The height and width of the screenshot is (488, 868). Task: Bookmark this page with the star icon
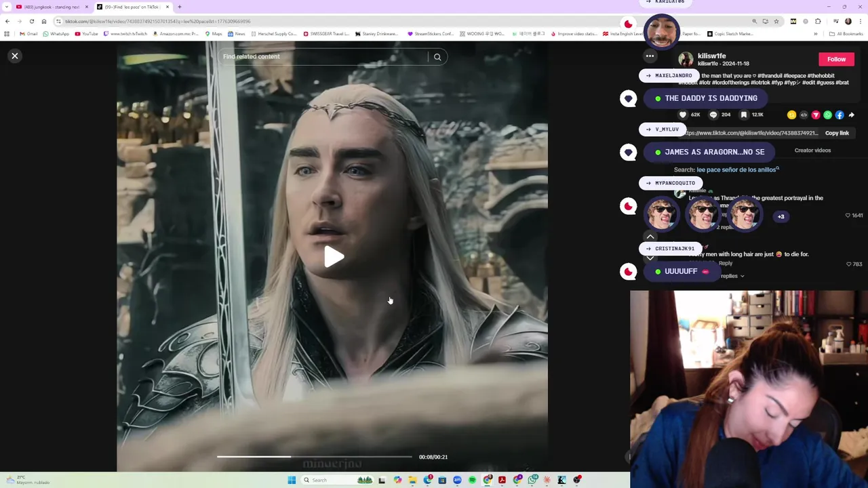[776, 21]
